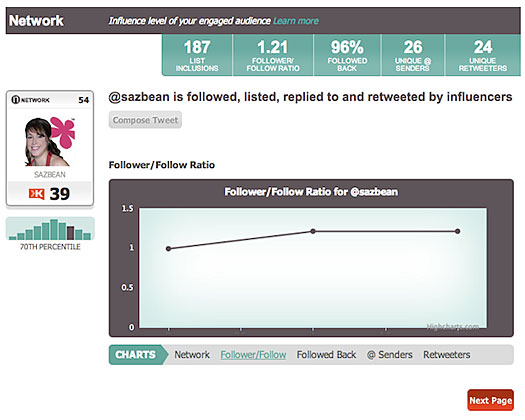Click the last data point on chart line
The image size is (525, 420).
tap(457, 231)
